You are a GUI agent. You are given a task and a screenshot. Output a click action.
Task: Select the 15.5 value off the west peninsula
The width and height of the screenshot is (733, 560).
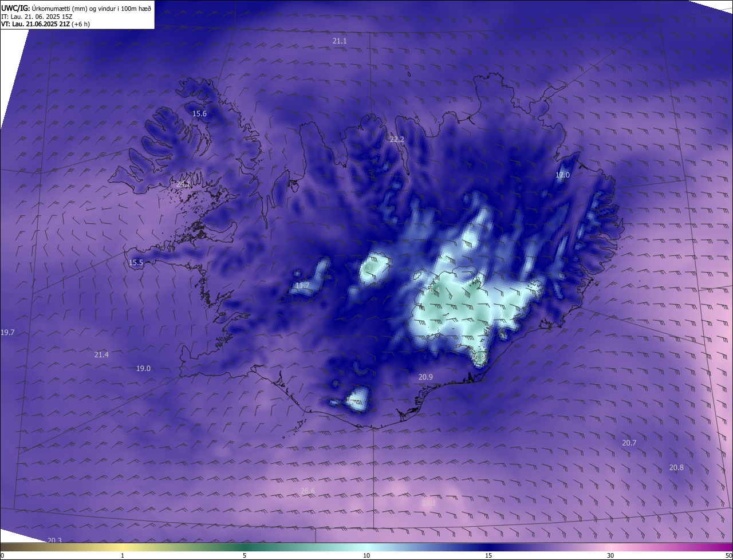(136, 263)
